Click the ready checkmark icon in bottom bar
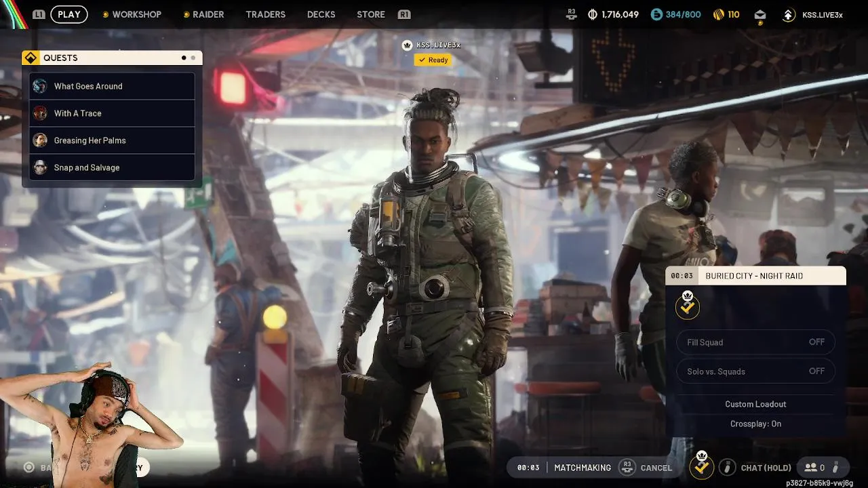The height and width of the screenshot is (488, 868). 701,466
